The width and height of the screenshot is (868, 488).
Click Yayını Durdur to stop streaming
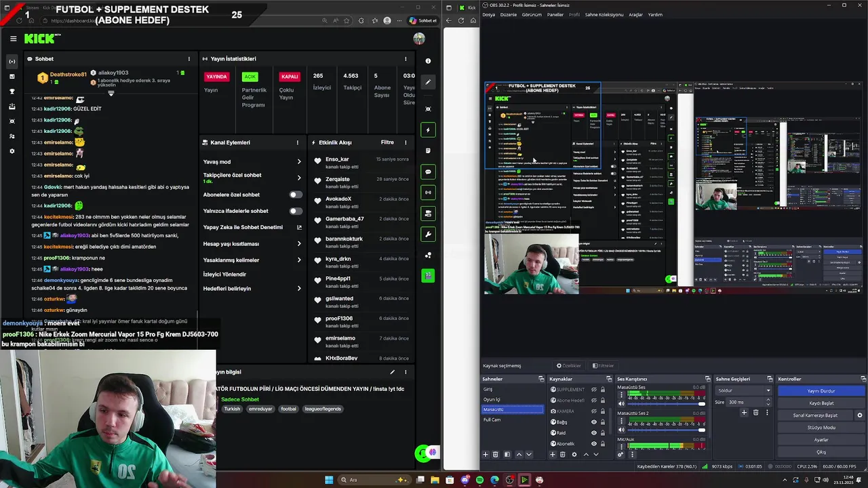[x=821, y=391]
